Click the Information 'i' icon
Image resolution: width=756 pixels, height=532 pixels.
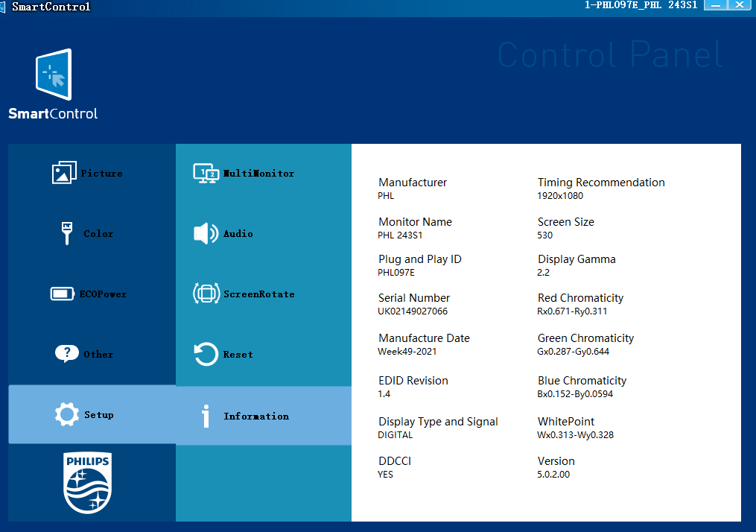pyautogui.click(x=206, y=416)
